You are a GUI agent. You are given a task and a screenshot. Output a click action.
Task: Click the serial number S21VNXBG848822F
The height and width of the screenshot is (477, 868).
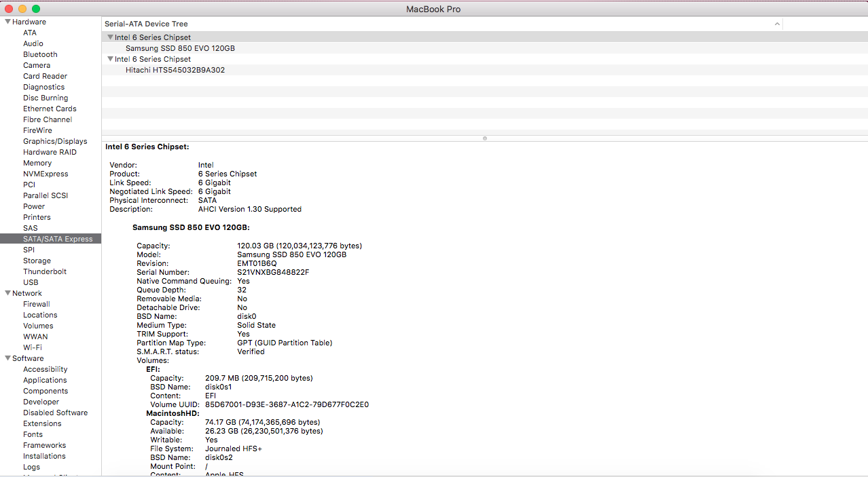coord(273,272)
